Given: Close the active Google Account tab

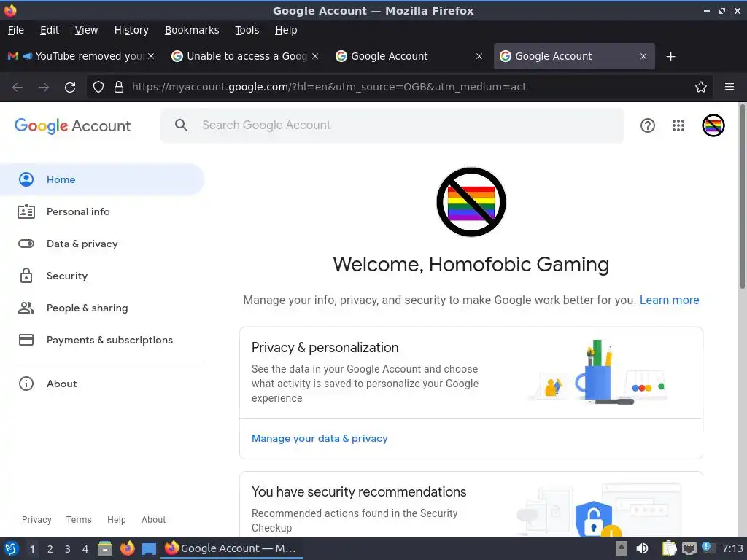Looking at the screenshot, I should [643, 56].
